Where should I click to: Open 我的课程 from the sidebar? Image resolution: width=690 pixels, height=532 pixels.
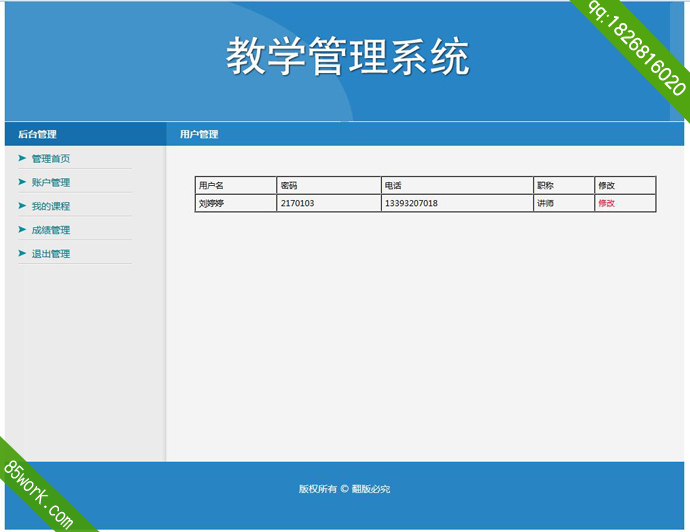point(51,207)
